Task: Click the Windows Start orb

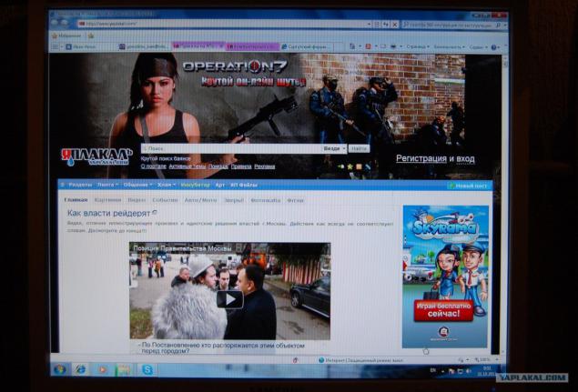Action: click(x=60, y=369)
